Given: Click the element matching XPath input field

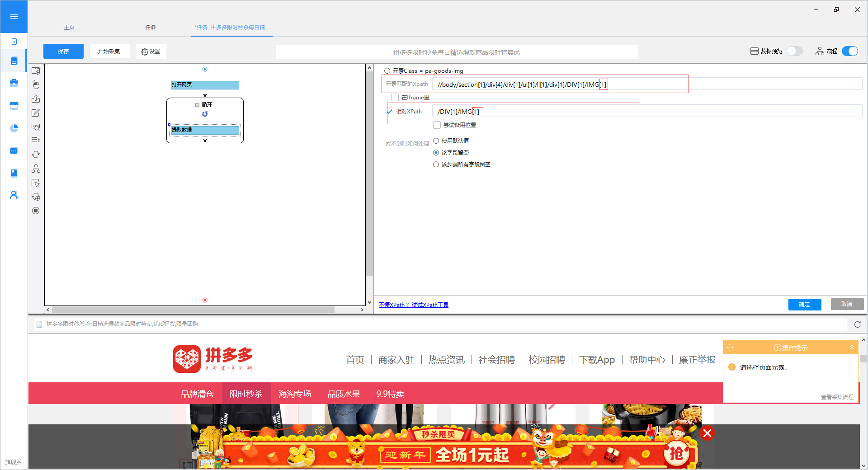Looking at the screenshot, I should click(x=647, y=85).
